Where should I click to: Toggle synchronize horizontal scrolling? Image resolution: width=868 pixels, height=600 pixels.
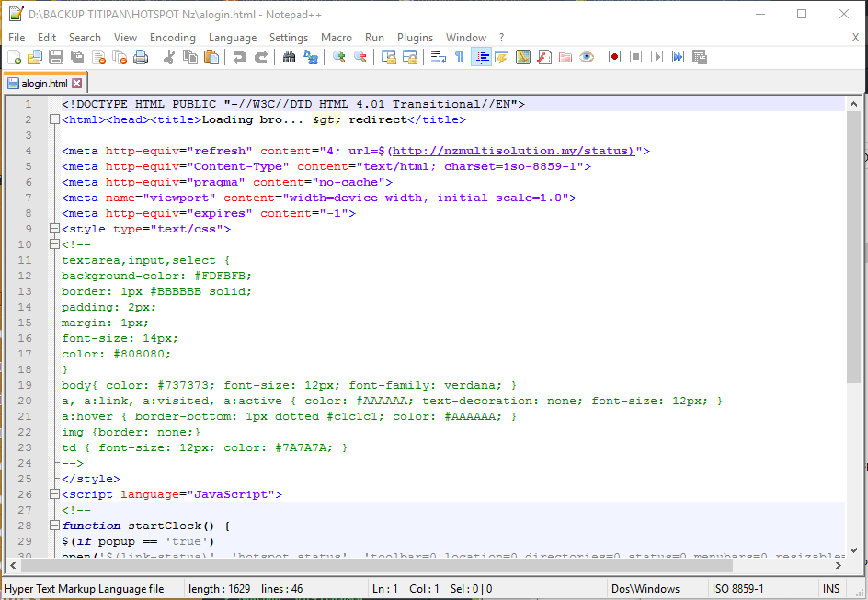coord(410,57)
